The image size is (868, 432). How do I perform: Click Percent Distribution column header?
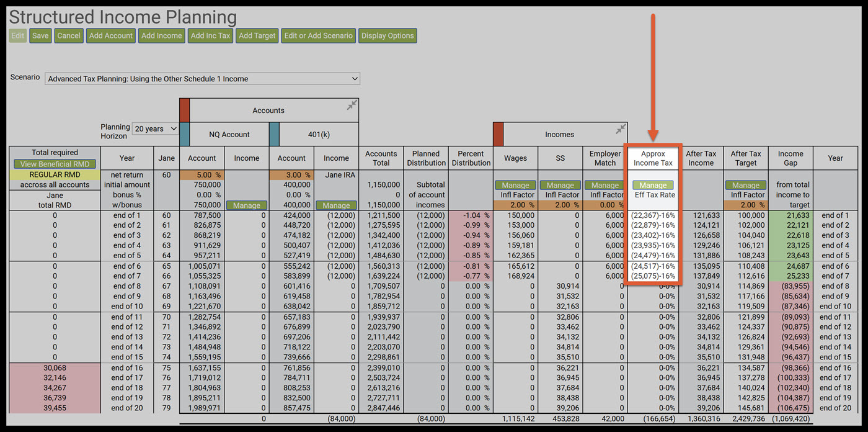tap(471, 158)
